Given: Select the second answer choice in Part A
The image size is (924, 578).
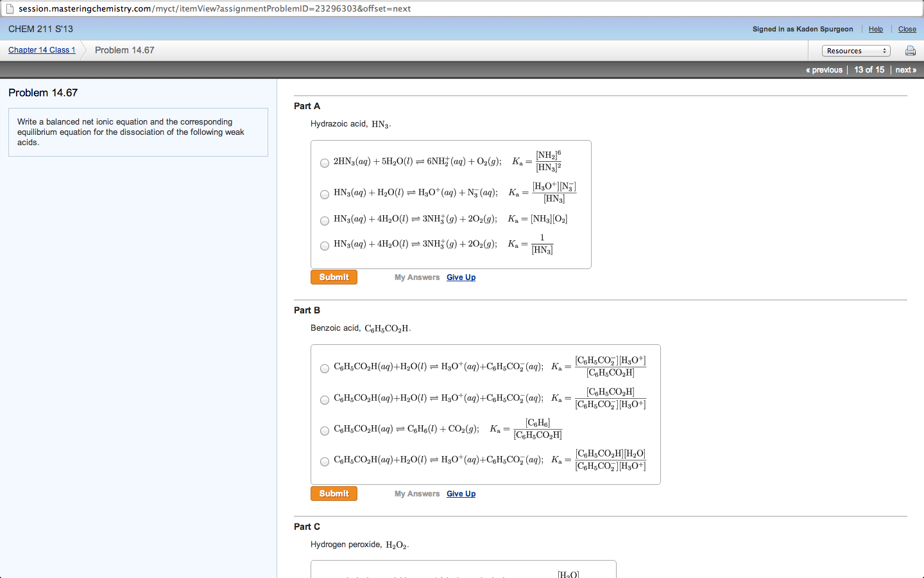Looking at the screenshot, I should click(x=324, y=194).
